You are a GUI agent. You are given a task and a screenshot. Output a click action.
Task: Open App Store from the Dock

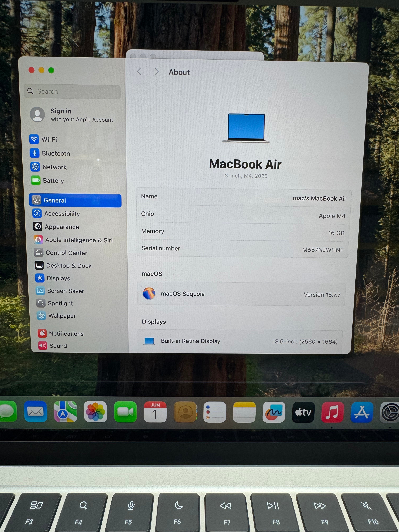click(362, 412)
